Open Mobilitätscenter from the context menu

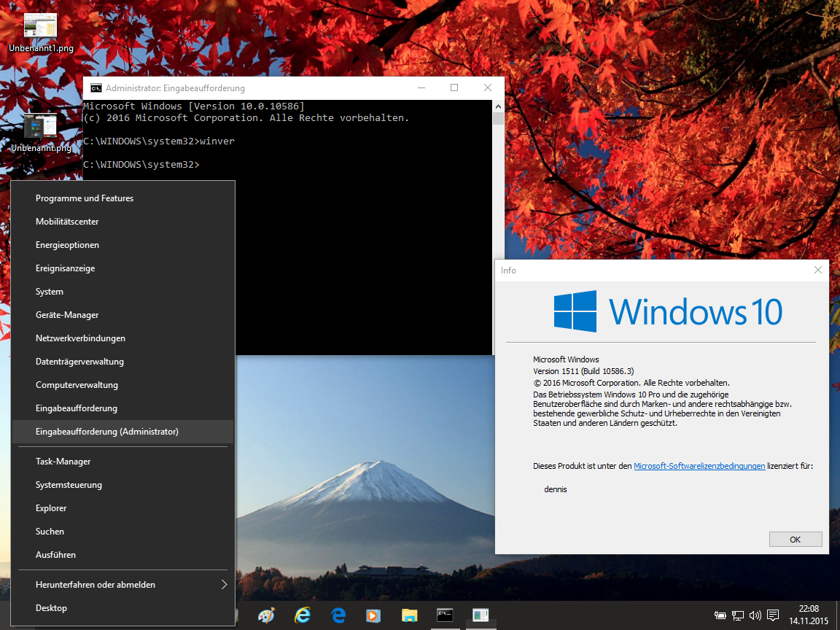tap(122, 221)
